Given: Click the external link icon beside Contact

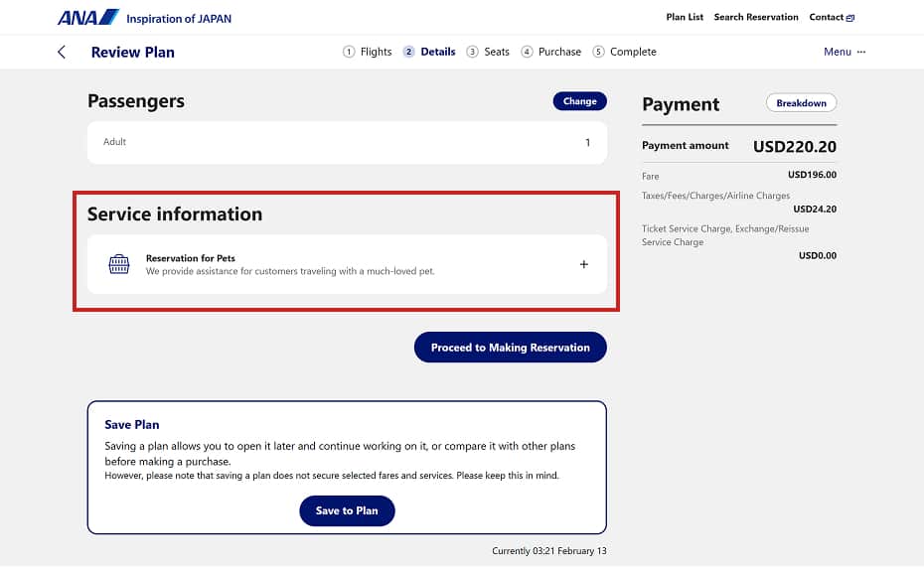Looking at the screenshot, I should [x=850, y=18].
